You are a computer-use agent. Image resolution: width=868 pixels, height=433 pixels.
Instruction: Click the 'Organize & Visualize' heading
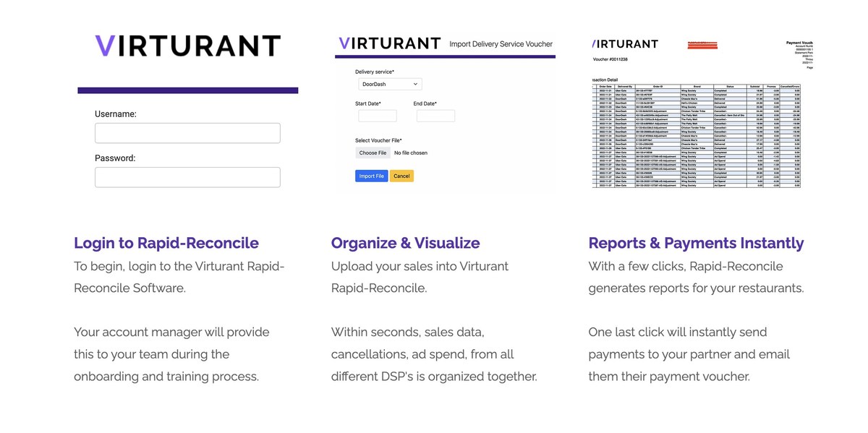coord(406,243)
